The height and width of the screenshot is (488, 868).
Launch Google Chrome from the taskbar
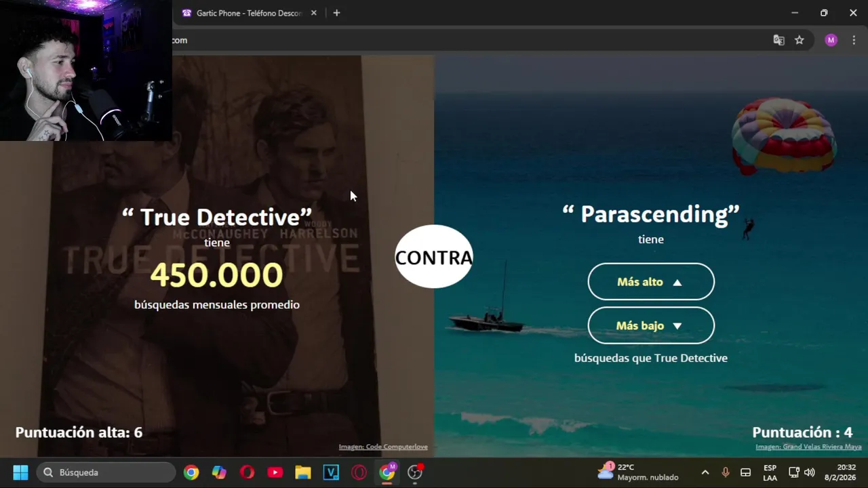click(x=191, y=472)
